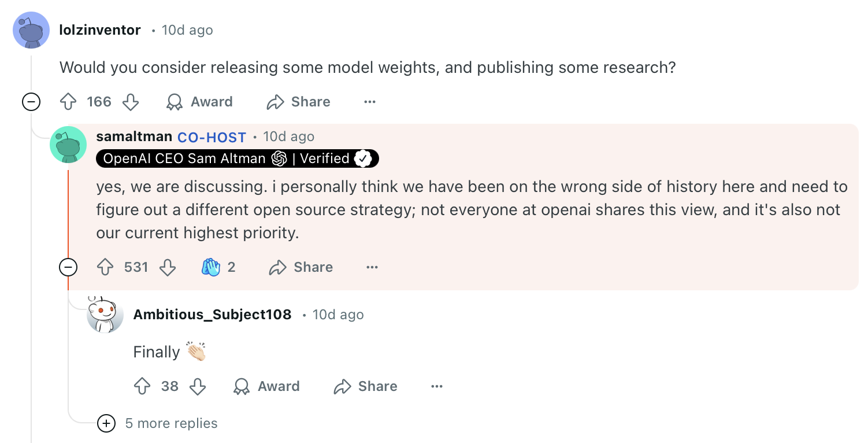Viewport: 868px width, 443px height.
Task: Downvote the 'Finally' comment
Action: point(198,386)
